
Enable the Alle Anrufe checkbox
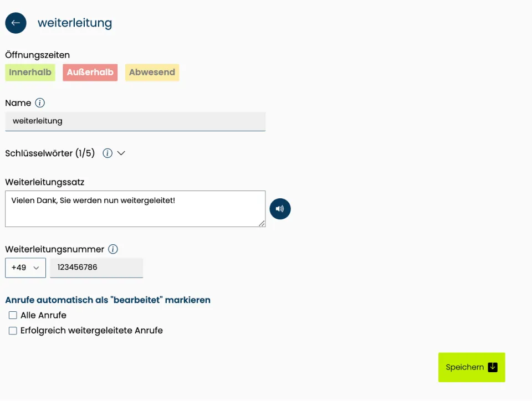coord(13,315)
